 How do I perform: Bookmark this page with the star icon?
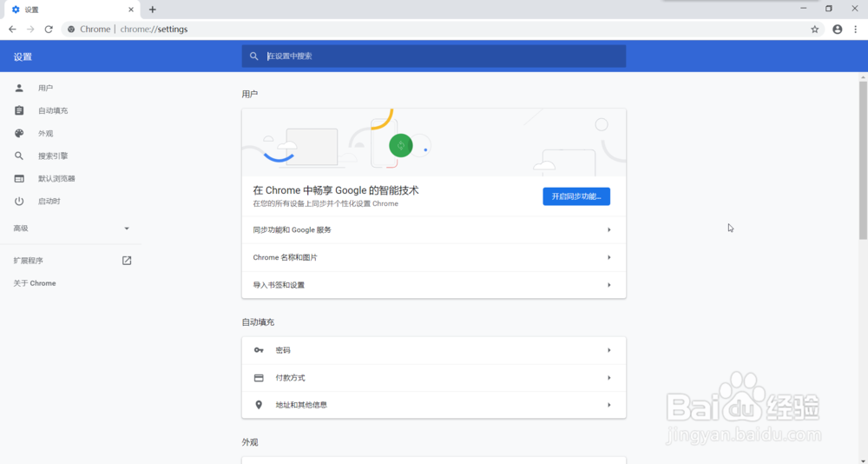click(814, 30)
